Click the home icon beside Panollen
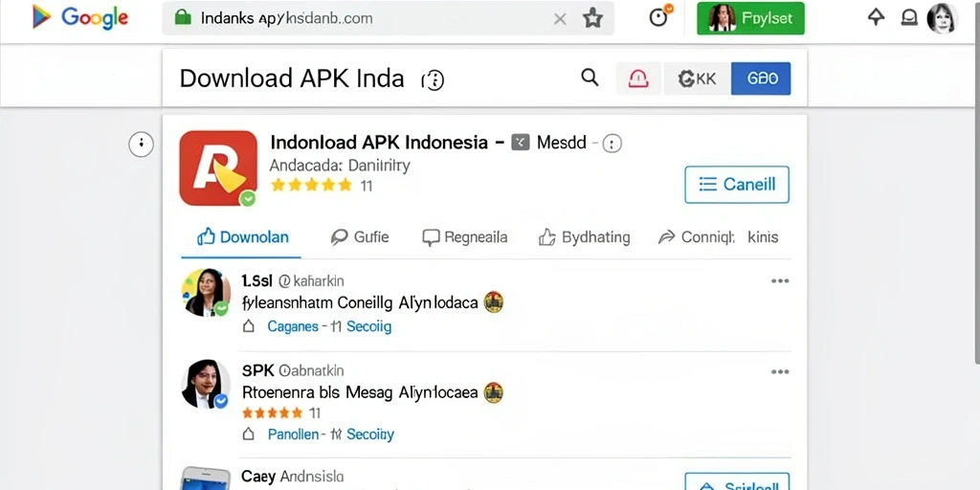The height and width of the screenshot is (490, 980). [x=248, y=434]
